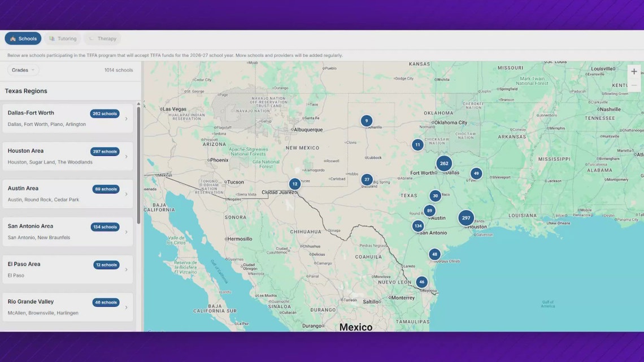The height and width of the screenshot is (362, 644).
Task: Click the 9 cluster marker near Amarillo
Action: 367,121
